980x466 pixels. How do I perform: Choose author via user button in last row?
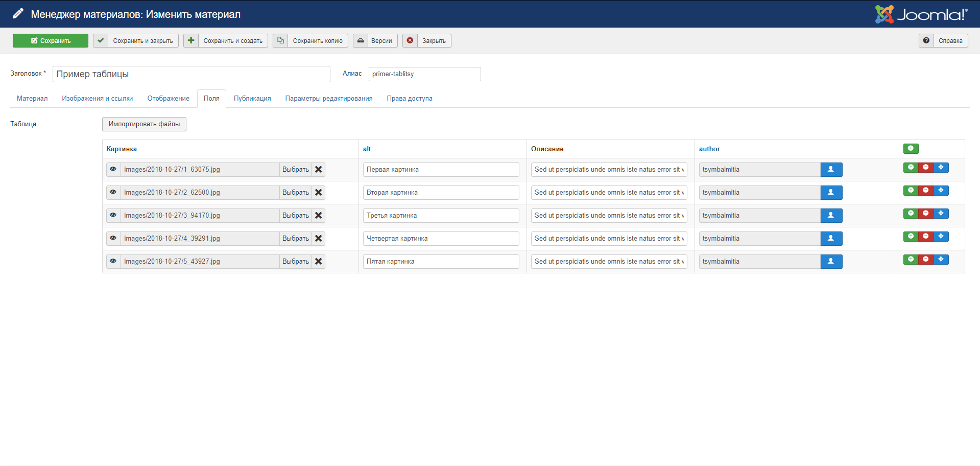[x=831, y=262]
